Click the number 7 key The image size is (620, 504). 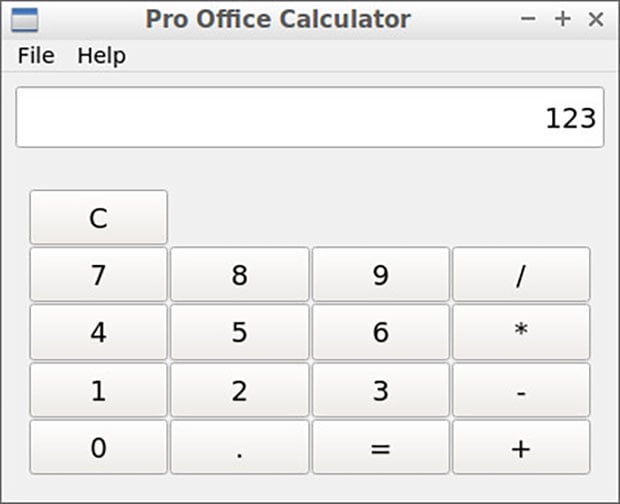pos(98,274)
